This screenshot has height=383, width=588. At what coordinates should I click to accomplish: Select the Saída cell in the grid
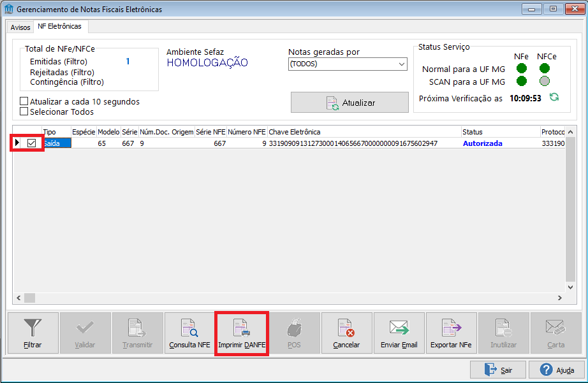(56, 143)
